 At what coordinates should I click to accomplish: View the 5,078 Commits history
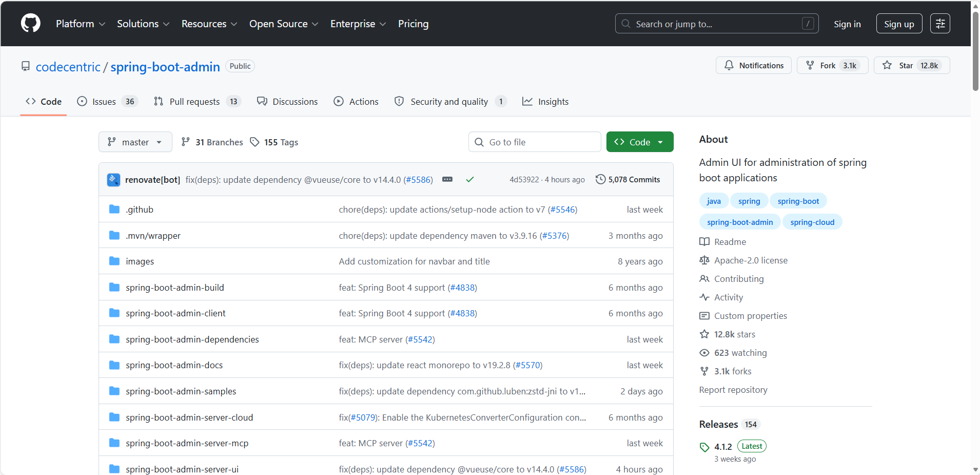pyautogui.click(x=628, y=179)
